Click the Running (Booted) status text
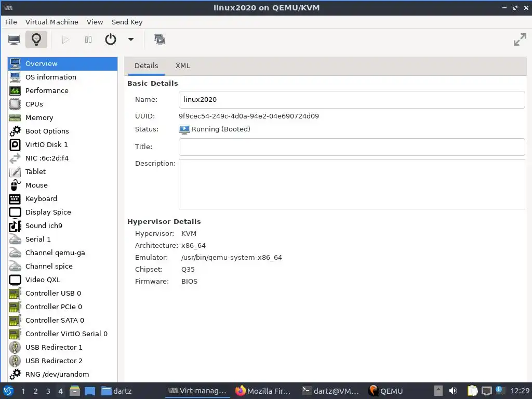This screenshot has width=532, height=399. pos(221,129)
